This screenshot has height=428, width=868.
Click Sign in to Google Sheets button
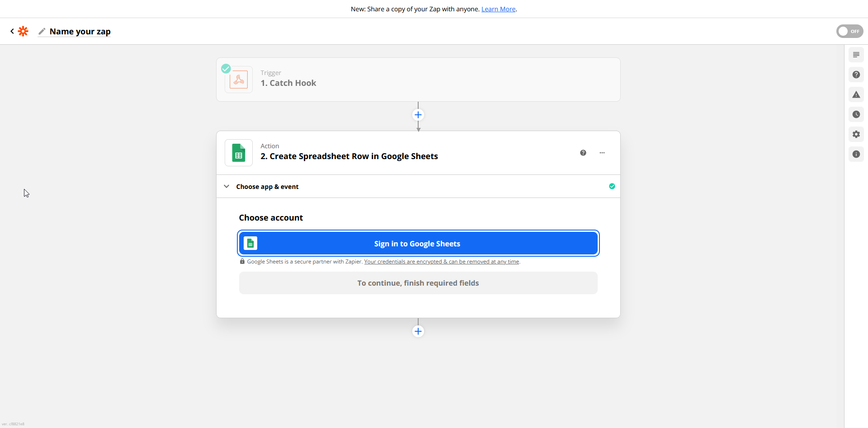[x=418, y=244]
